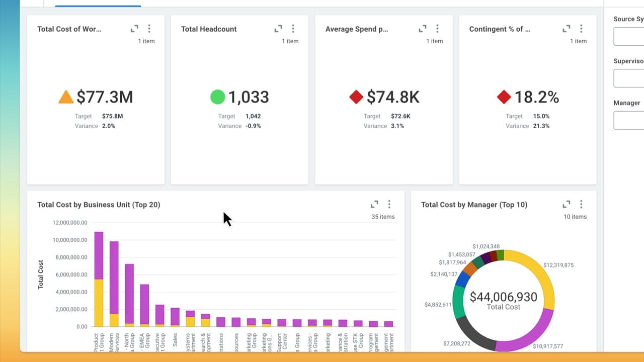
Task: Expand the Average Spend card
Action: click(x=423, y=29)
